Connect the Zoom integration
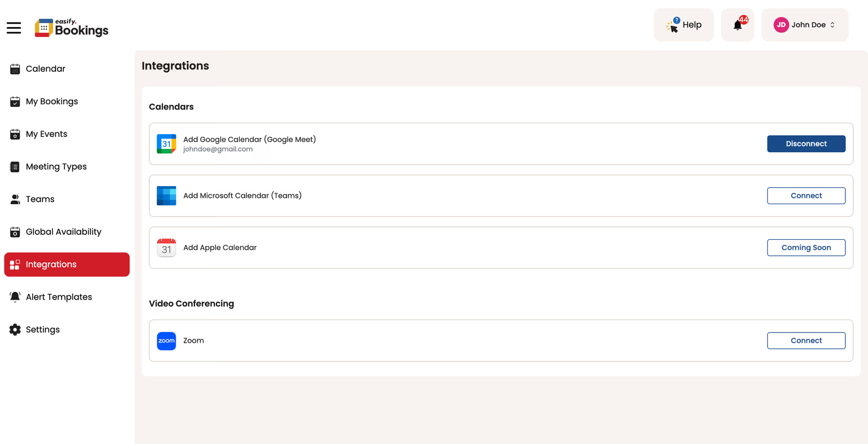 [x=806, y=340]
